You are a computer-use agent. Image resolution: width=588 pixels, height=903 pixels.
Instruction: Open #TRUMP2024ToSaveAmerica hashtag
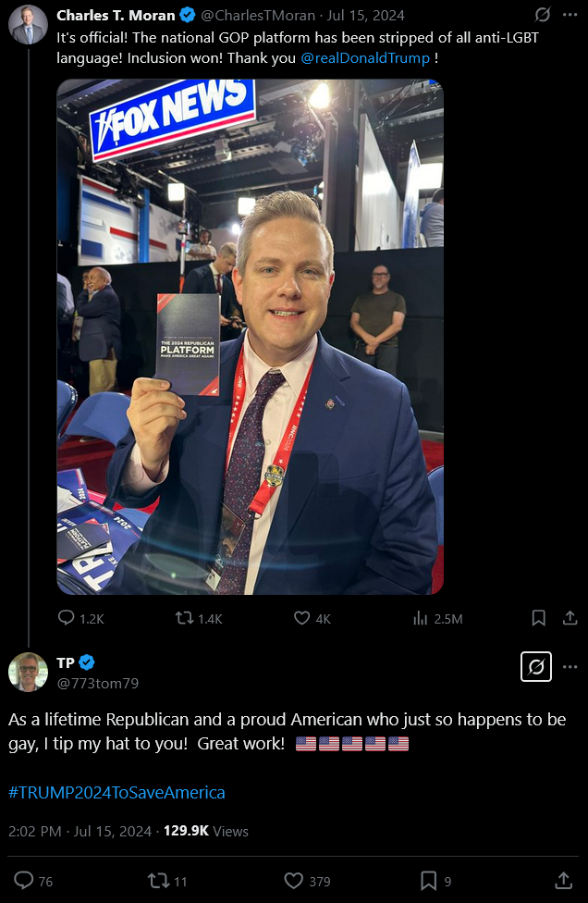116,792
